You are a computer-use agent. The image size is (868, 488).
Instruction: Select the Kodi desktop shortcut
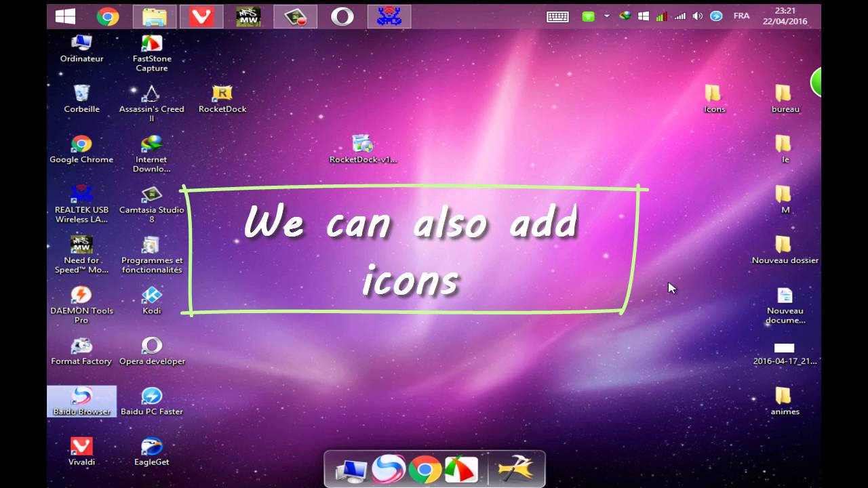coord(151,300)
